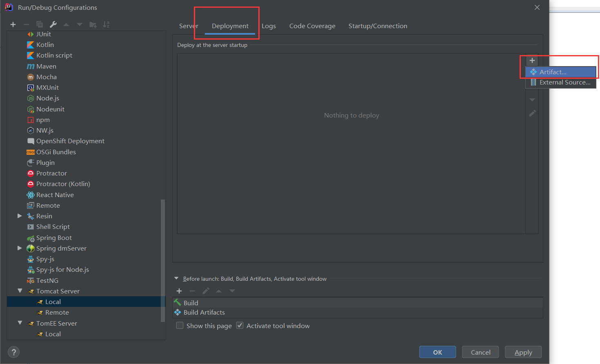Image resolution: width=600 pixels, height=364 pixels.
Task: Edit selected before launch task
Action: click(206, 291)
